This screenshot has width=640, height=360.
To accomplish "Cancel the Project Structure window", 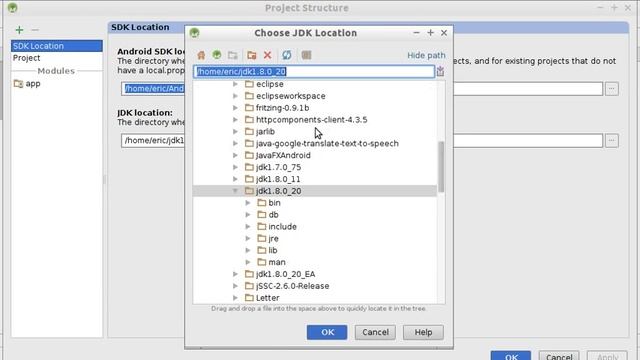I will point(559,356).
